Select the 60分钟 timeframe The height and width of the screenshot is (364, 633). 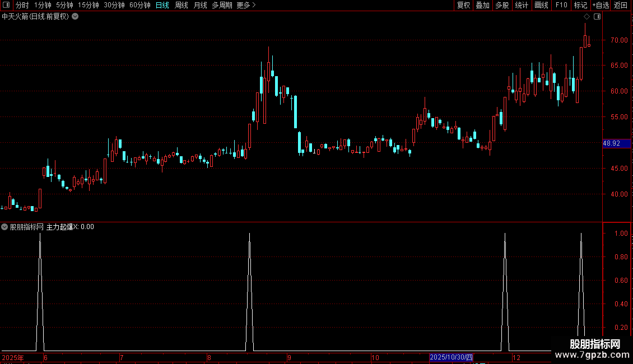[140, 5]
